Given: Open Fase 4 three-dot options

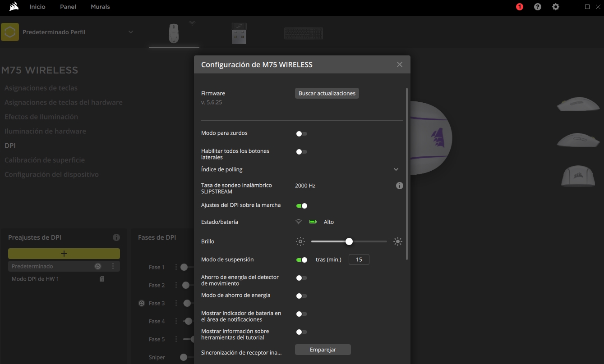Looking at the screenshot, I should pos(176,321).
